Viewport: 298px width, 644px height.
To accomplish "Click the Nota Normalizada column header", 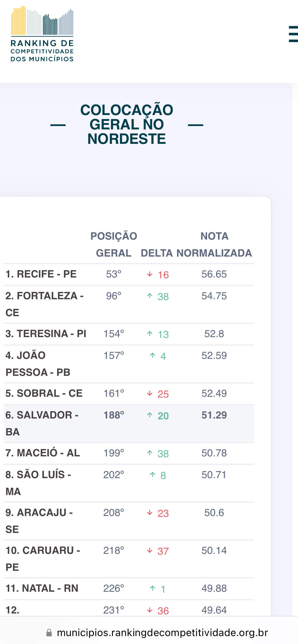I will 214,244.
